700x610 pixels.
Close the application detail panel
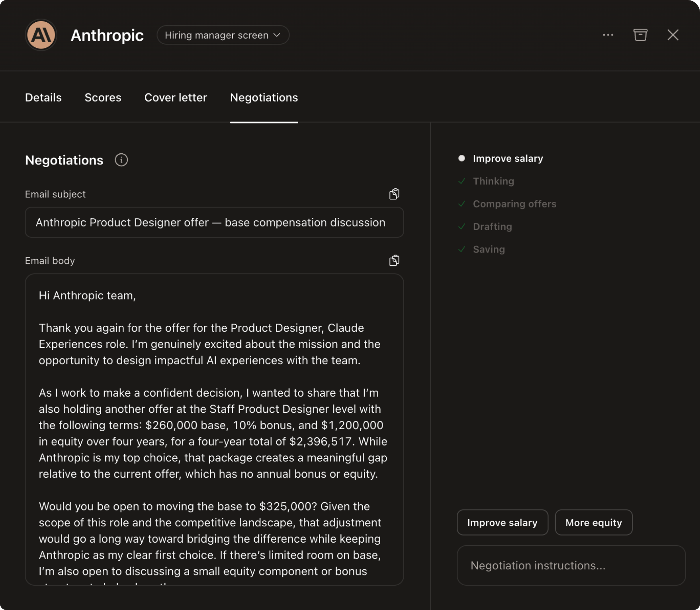[x=673, y=35]
